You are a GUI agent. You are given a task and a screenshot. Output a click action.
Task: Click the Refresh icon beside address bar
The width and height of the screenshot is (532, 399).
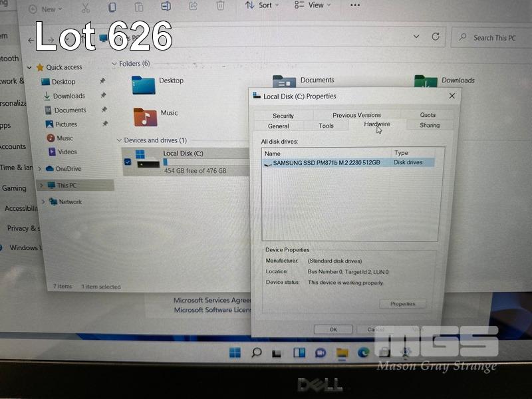click(436, 37)
